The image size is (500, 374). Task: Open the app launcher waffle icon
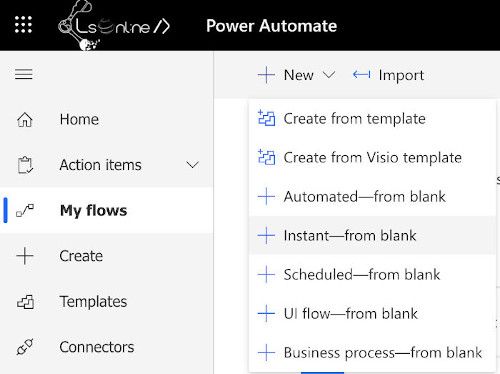pyautogui.click(x=23, y=25)
